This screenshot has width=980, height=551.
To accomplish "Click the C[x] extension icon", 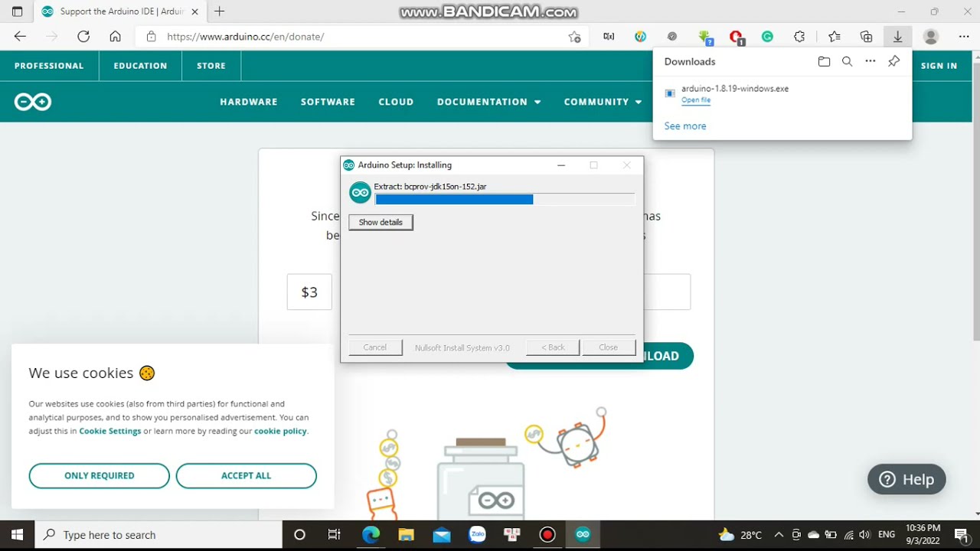I will [x=609, y=37].
